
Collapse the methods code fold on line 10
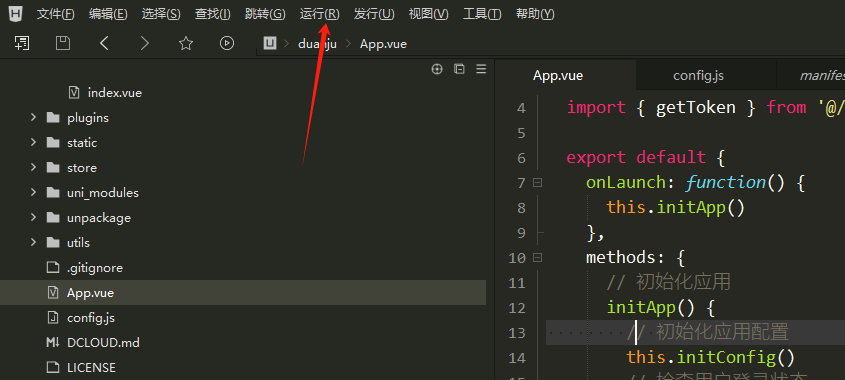pyautogui.click(x=537, y=258)
